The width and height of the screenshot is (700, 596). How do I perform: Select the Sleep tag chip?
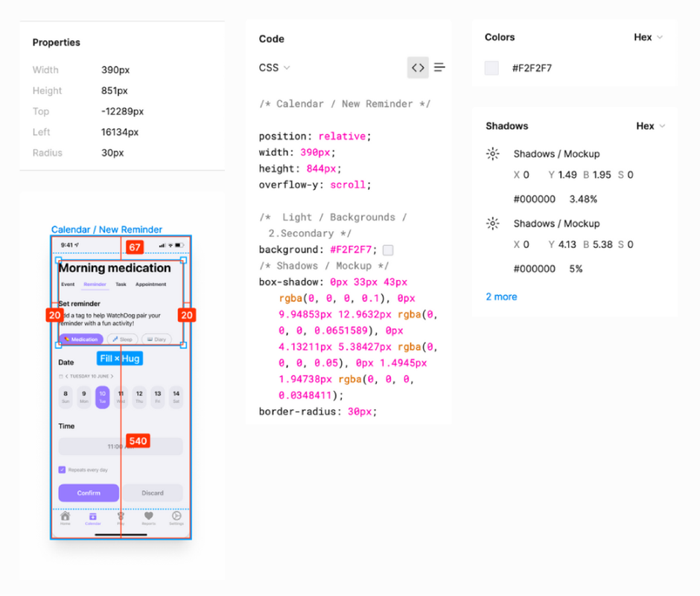(123, 339)
